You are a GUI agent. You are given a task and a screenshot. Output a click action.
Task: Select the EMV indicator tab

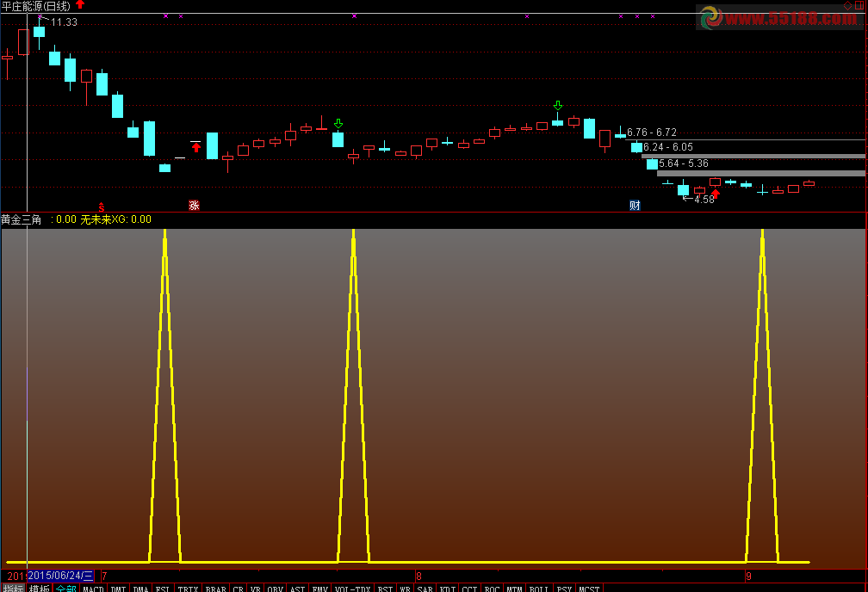[320, 589]
